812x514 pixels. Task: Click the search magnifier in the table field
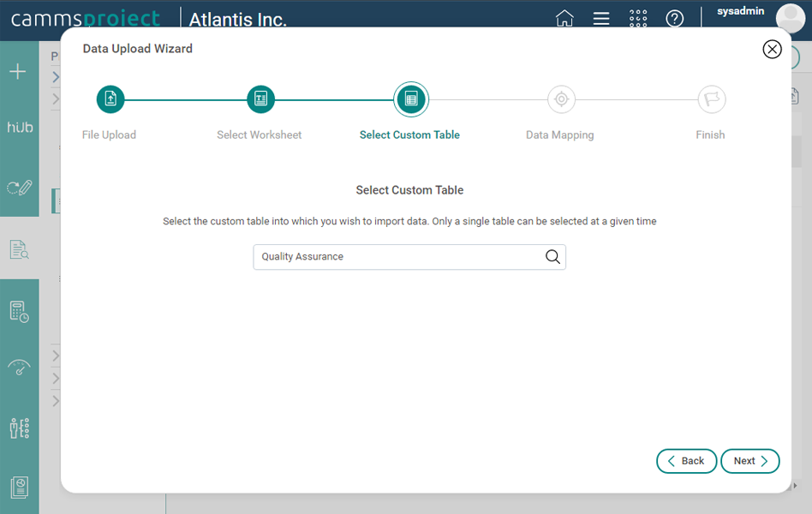[x=552, y=256]
